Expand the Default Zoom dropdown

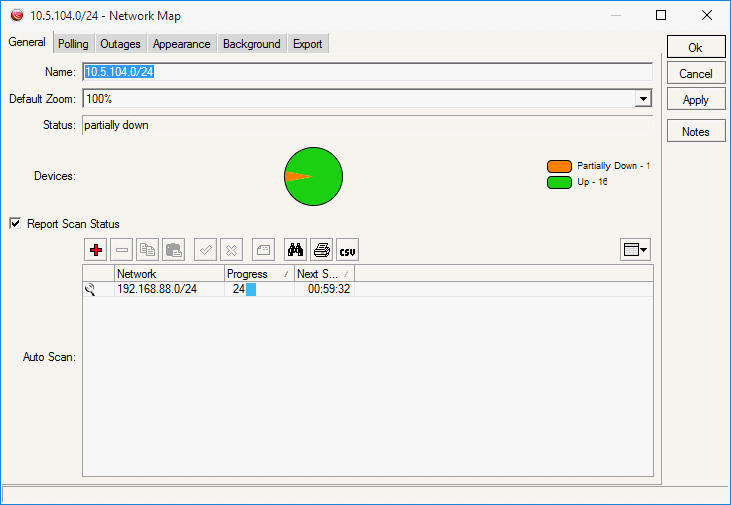pyautogui.click(x=643, y=99)
